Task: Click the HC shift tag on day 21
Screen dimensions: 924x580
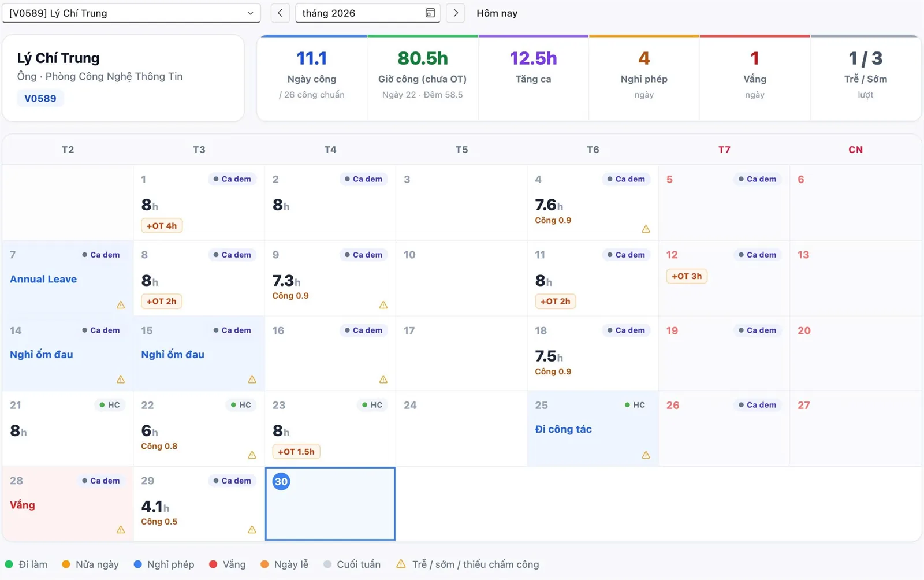Action: (110, 405)
